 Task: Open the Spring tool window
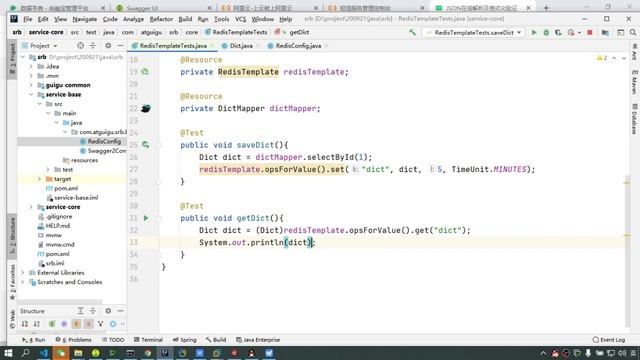[184, 340]
